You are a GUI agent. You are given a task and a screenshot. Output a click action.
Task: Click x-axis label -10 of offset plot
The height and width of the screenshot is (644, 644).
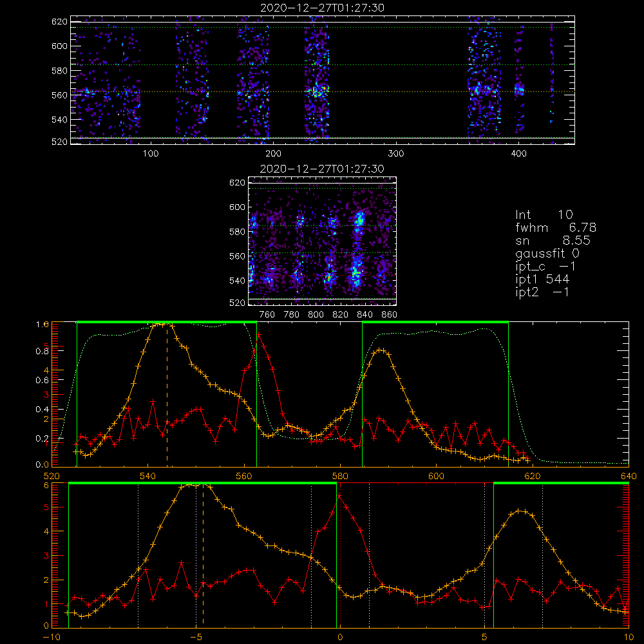(52, 637)
